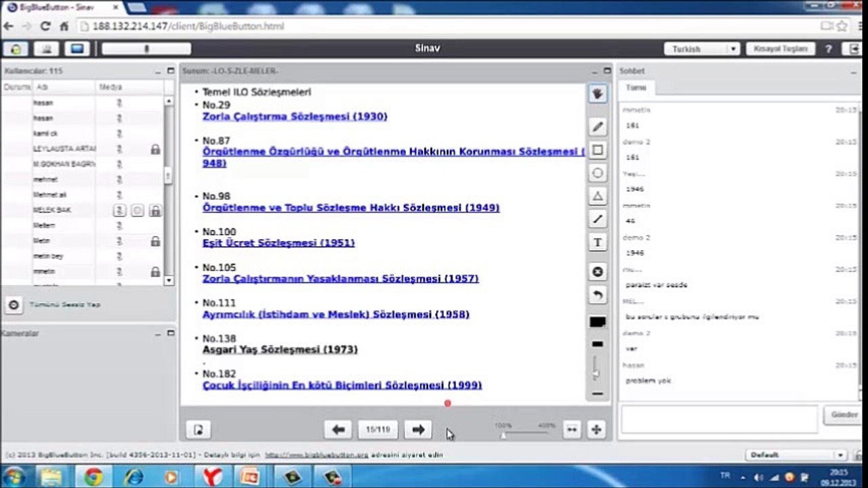The width and height of the screenshot is (868, 488).
Task: Open Çocuk İşçiliğinin En kötü Biçimleri (1999) link
Action: [342, 386]
